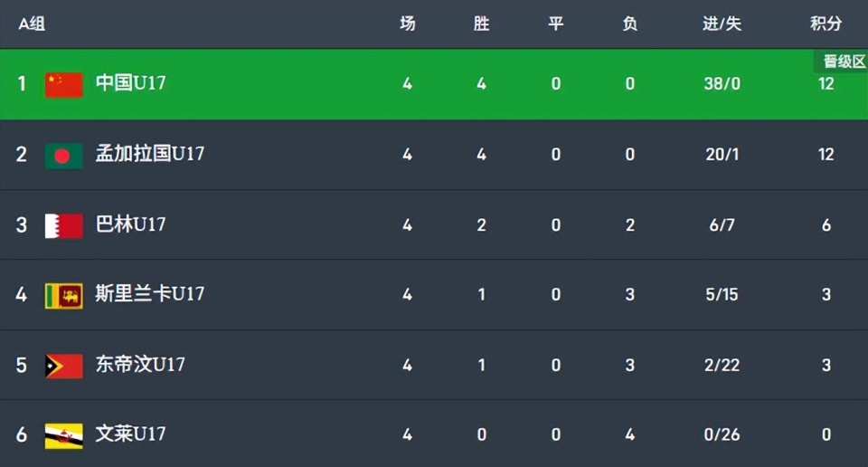Click the 胜 column header
The height and width of the screenshot is (467, 868).
click(481, 24)
